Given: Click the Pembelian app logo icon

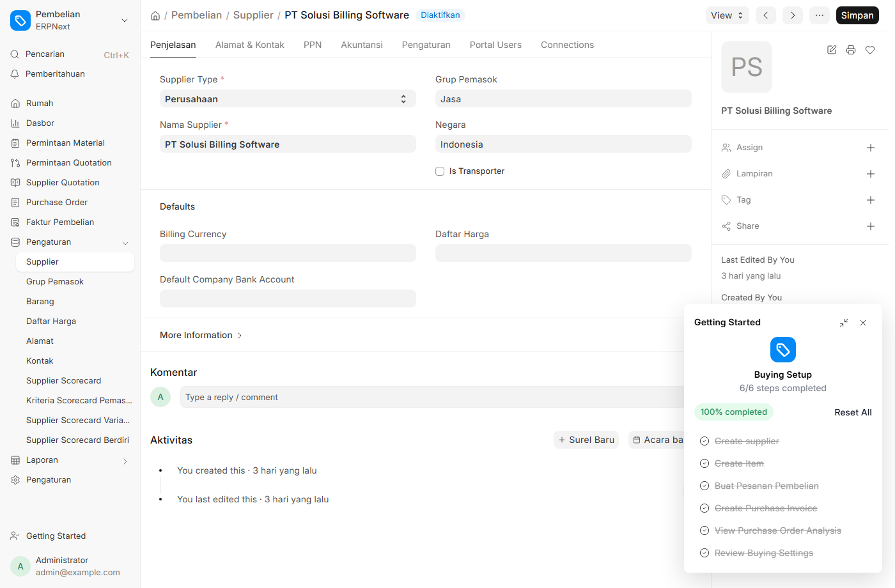Looking at the screenshot, I should (x=20, y=20).
